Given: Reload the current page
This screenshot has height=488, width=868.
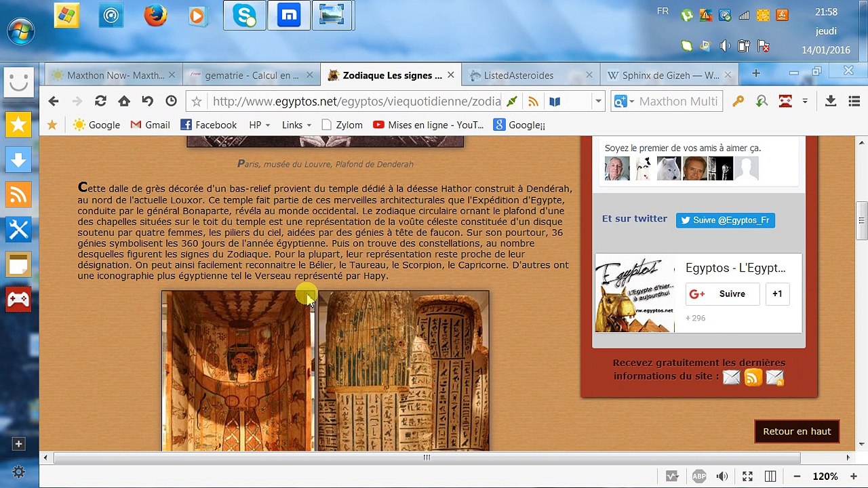Looking at the screenshot, I should click(x=100, y=101).
